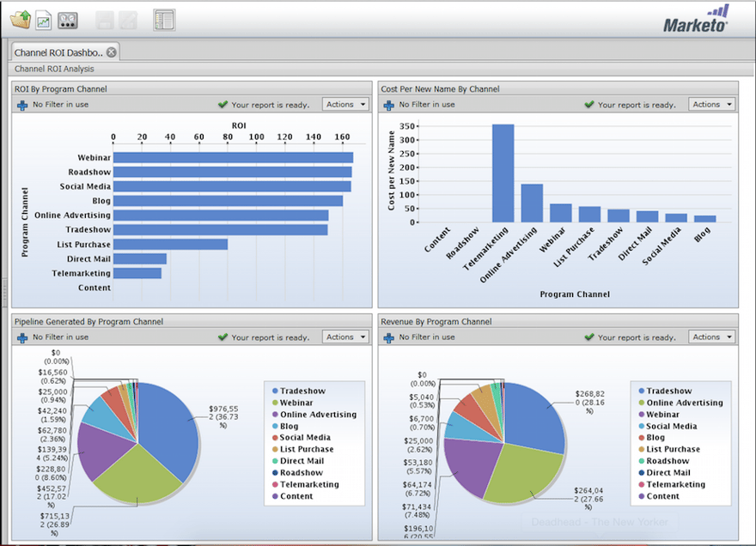This screenshot has width=756, height=546.
Task: Open new dashboard with the gauges icon
Action: (68, 21)
